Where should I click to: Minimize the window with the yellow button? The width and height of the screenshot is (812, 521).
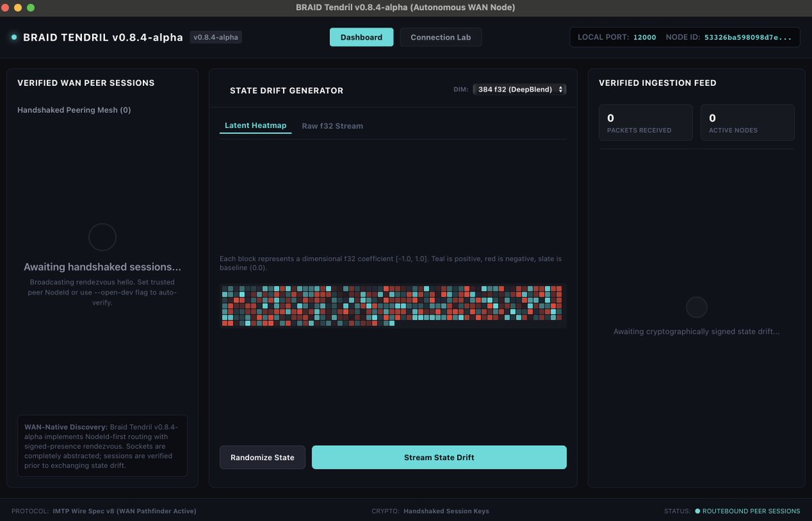18,7
